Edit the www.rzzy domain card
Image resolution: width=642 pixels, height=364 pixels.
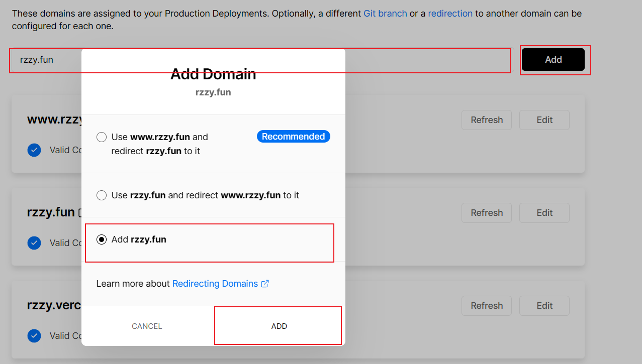(544, 120)
